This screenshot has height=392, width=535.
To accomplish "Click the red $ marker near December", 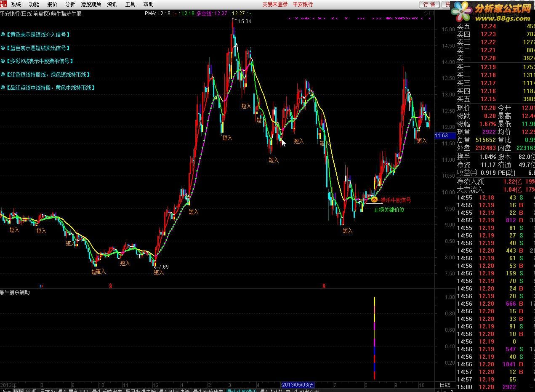I will [x=111, y=286].
